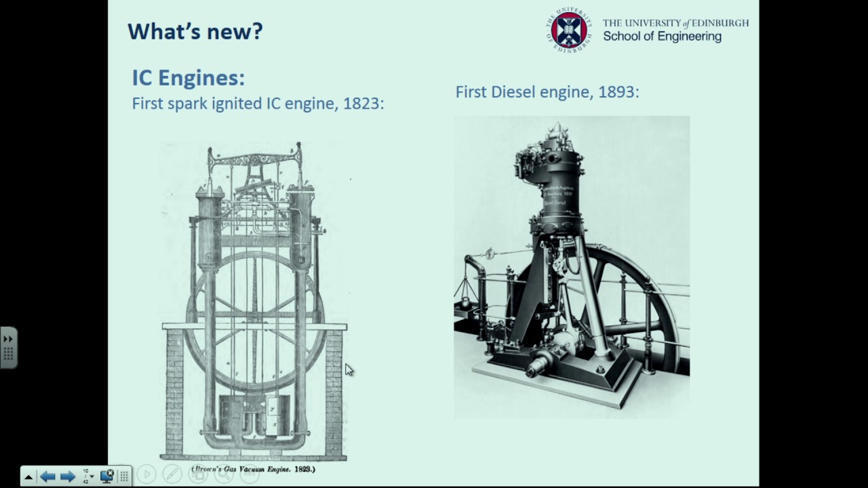Click the 'IC Engines:' heading
868x488 pixels.
[x=189, y=77]
